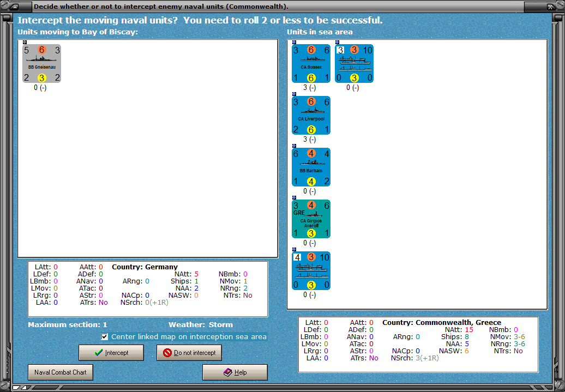Viewport: 565px width, 392px height.
Task: Select the Greek CA Giorgios Averoff counter
Action: pyautogui.click(x=311, y=219)
